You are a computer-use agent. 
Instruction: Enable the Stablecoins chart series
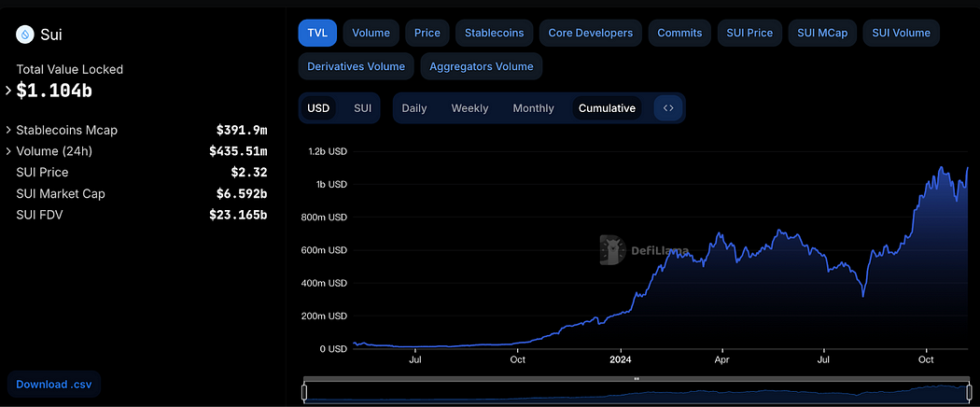(495, 33)
